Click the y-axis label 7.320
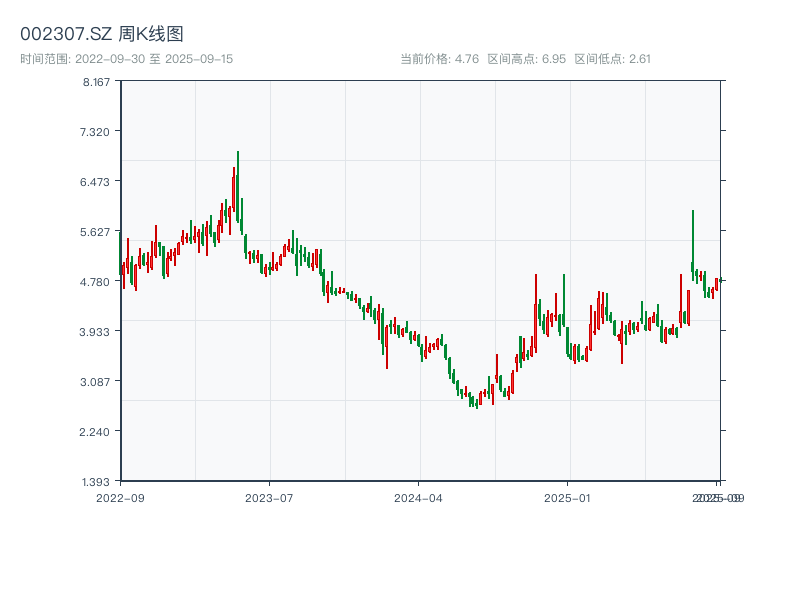This screenshot has height=600, width=800. coord(94,132)
